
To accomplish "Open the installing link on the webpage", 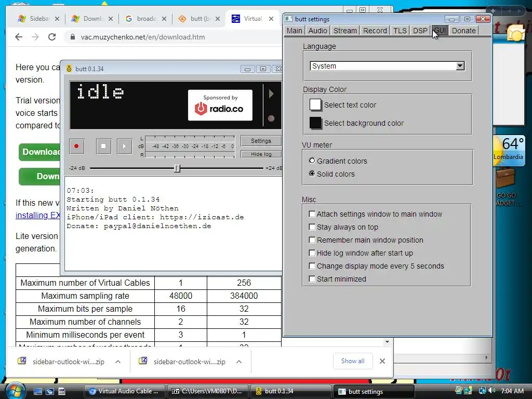I will 38,215.
